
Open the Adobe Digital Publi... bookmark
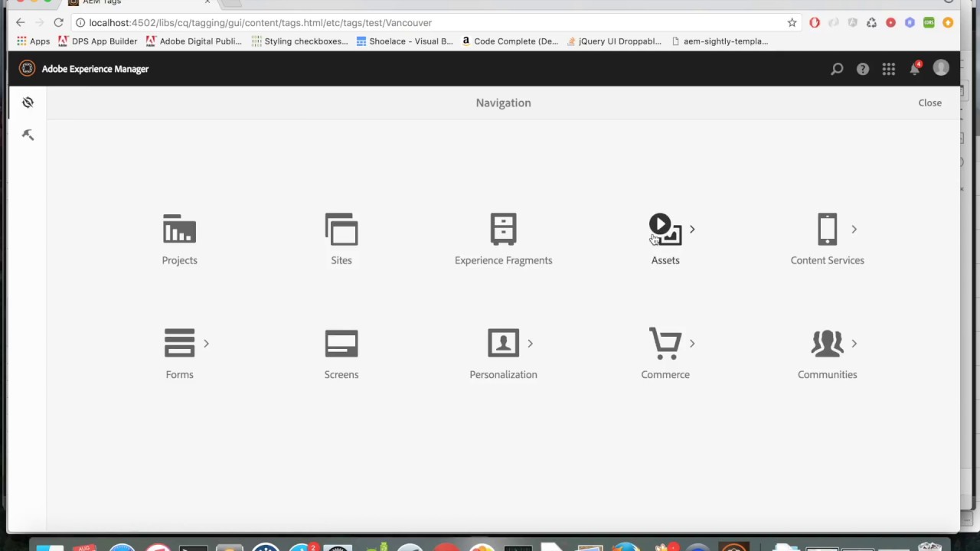click(194, 41)
